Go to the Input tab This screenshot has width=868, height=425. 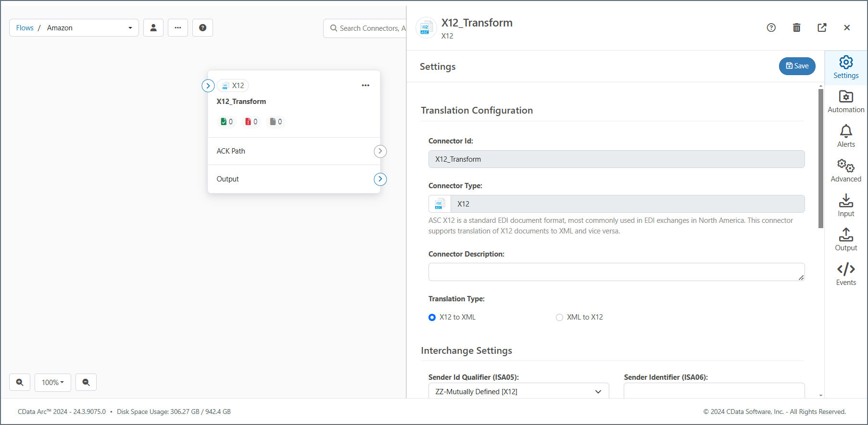(x=845, y=206)
